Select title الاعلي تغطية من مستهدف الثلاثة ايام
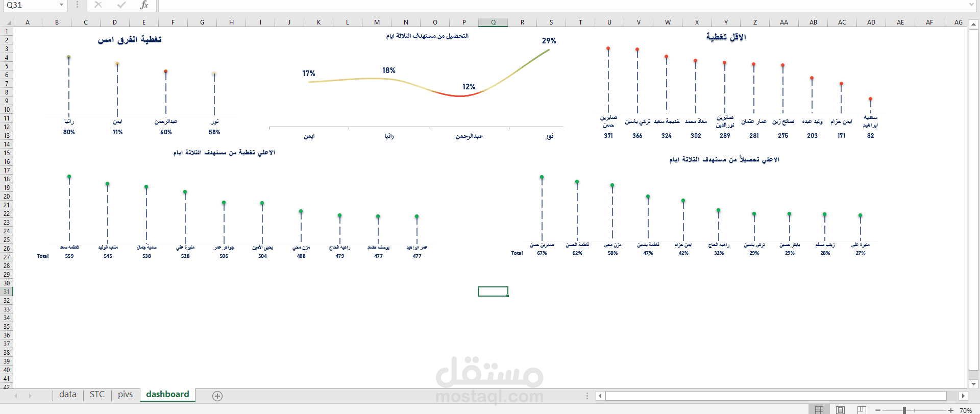This screenshot has height=414, width=980. (224, 153)
